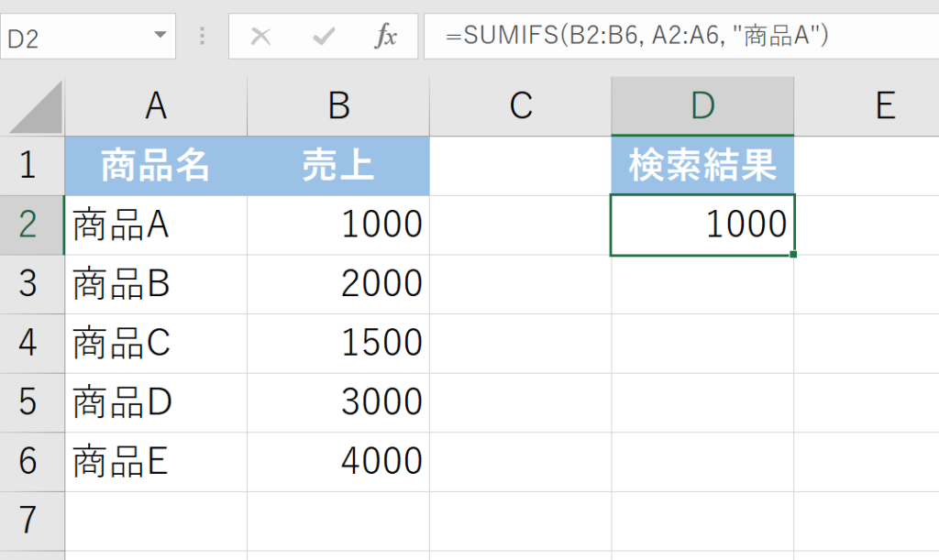Viewport: 939px width, 560px height.
Task: Select column B header
Action: pos(338,106)
